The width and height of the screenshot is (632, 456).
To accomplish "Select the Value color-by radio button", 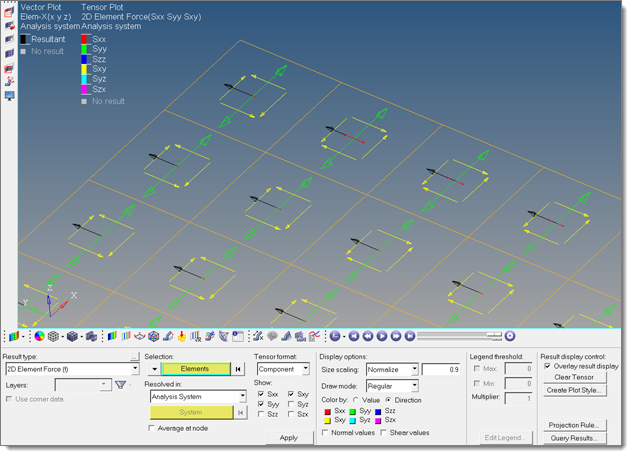I will pos(355,400).
